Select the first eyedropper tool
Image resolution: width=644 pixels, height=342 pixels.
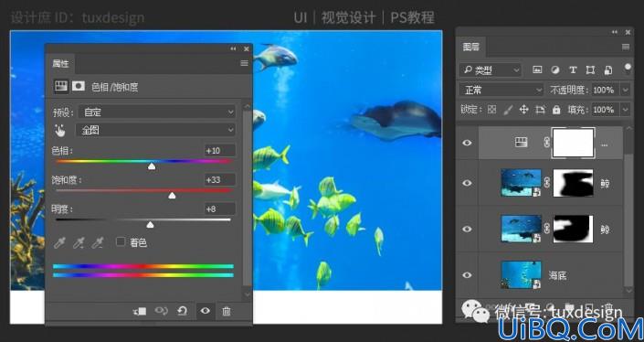coord(60,243)
